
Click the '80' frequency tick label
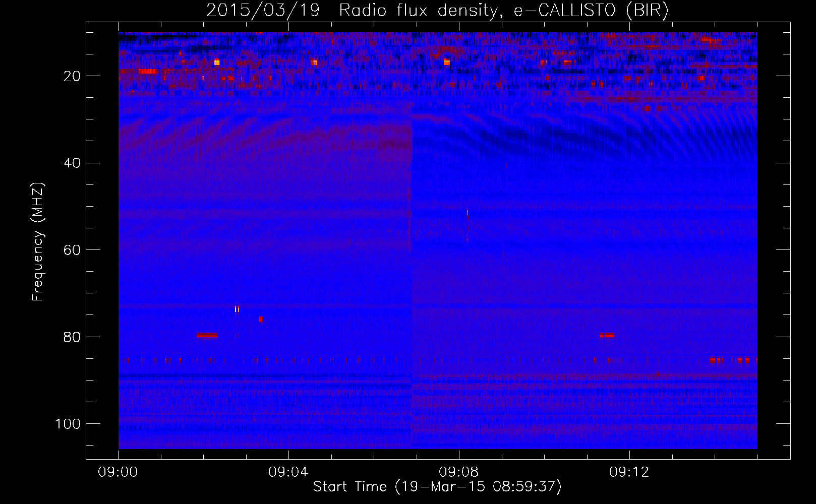[73, 337]
